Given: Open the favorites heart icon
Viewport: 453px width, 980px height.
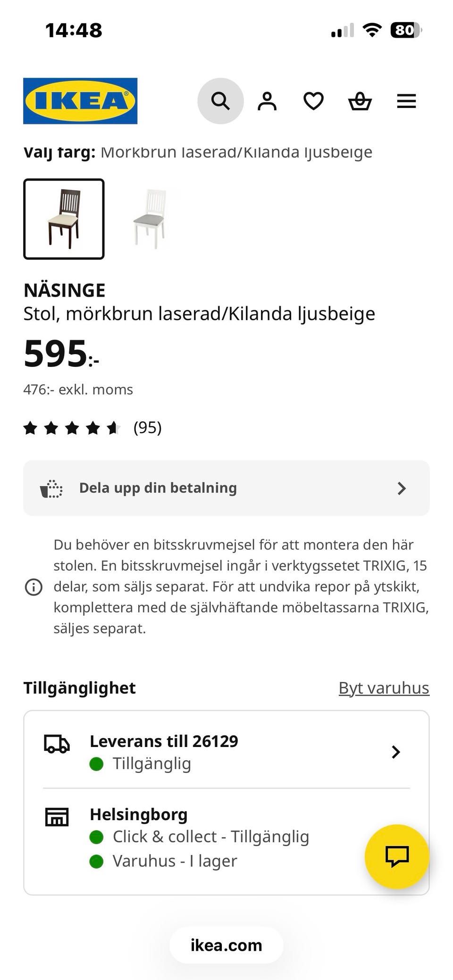Looking at the screenshot, I should [x=313, y=101].
